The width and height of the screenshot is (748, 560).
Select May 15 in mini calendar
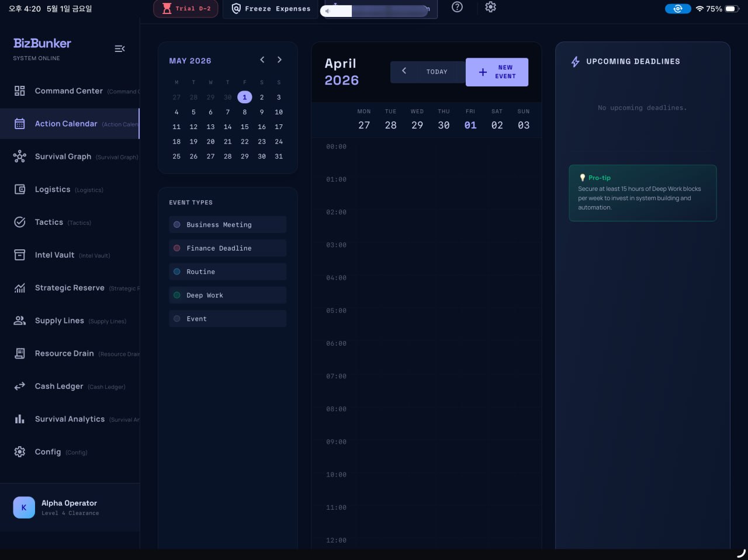click(x=245, y=127)
